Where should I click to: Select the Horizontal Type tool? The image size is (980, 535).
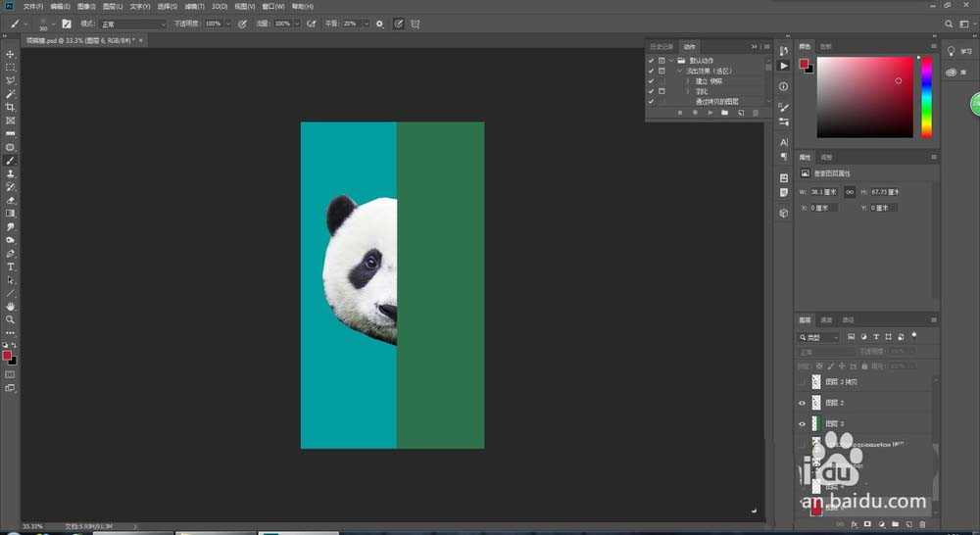tap(11, 267)
